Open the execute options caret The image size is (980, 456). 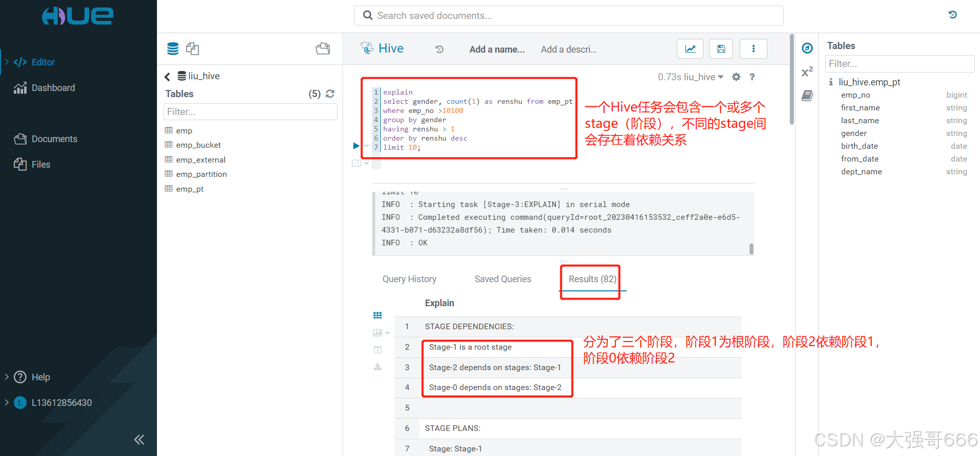[x=367, y=147]
